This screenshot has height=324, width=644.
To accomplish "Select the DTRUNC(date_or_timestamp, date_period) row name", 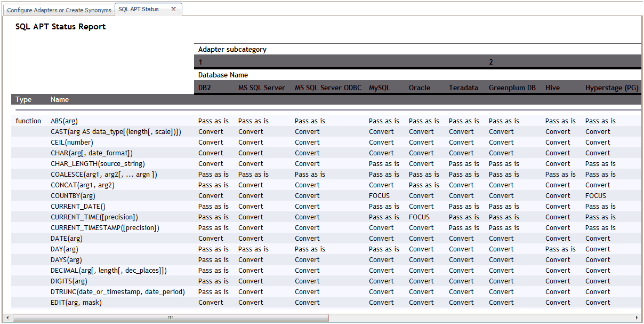I will [x=118, y=291].
